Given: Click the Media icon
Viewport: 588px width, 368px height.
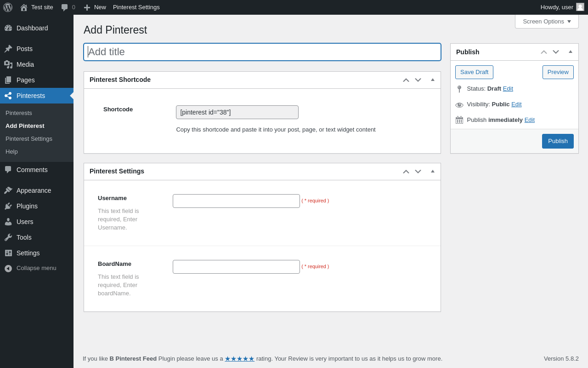Looking at the screenshot, I should coord(8,64).
